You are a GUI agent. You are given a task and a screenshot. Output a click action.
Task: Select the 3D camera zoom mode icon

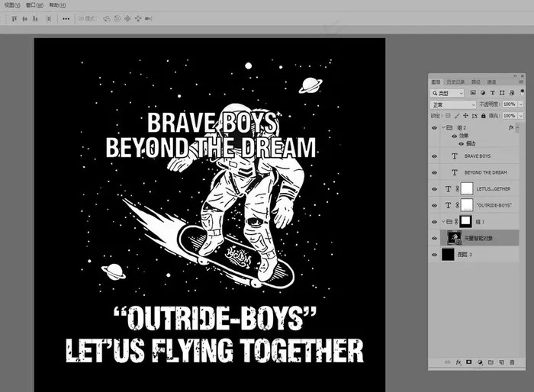pyautogui.click(x=149, y=19)
